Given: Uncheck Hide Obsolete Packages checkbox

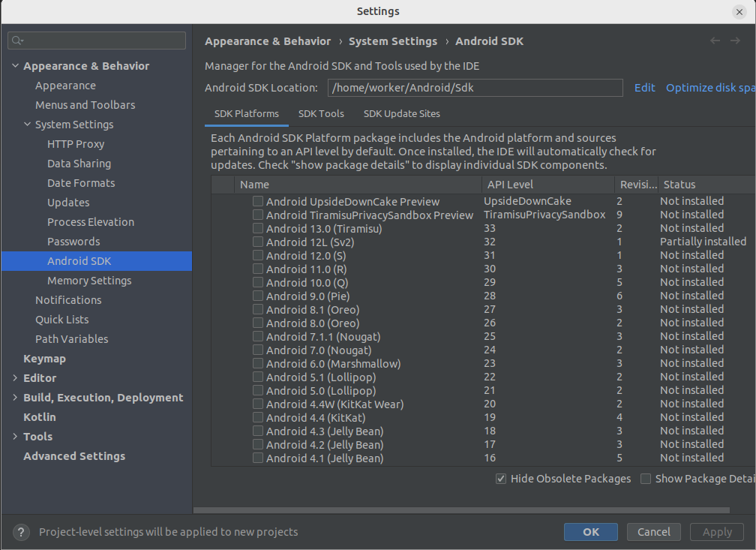Looking at the screenshot, I should click(x=501, y=479).
